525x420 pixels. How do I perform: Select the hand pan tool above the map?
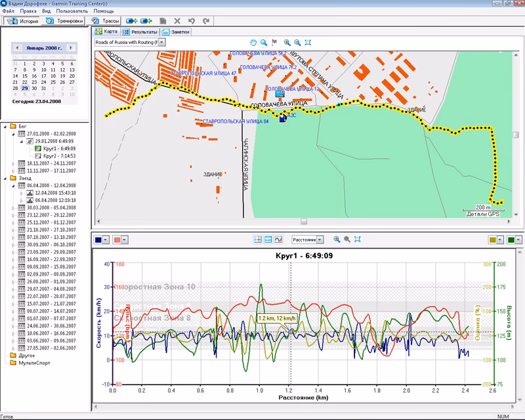[253, 41]
